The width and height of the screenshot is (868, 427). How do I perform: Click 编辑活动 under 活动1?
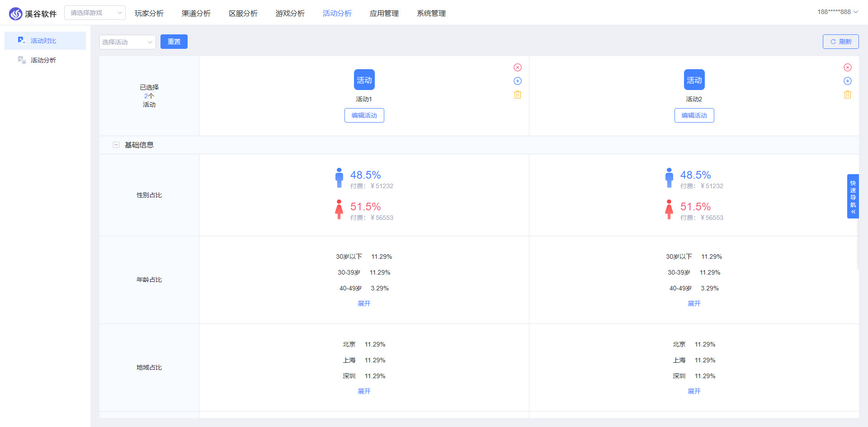[364, 115]
